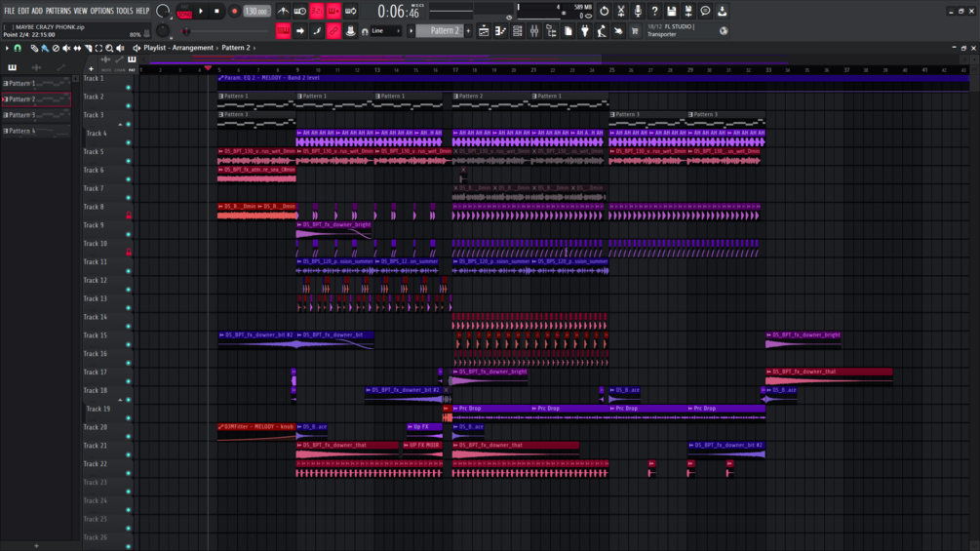
Task: Open the DS_BPT_fx_downer_that clip menu on Track 17
Action: pyautogui.click(x=768, y=372)
